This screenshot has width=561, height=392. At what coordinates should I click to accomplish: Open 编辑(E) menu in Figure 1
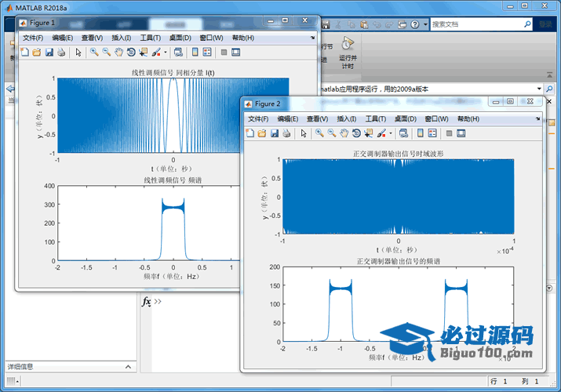[63, 38]
